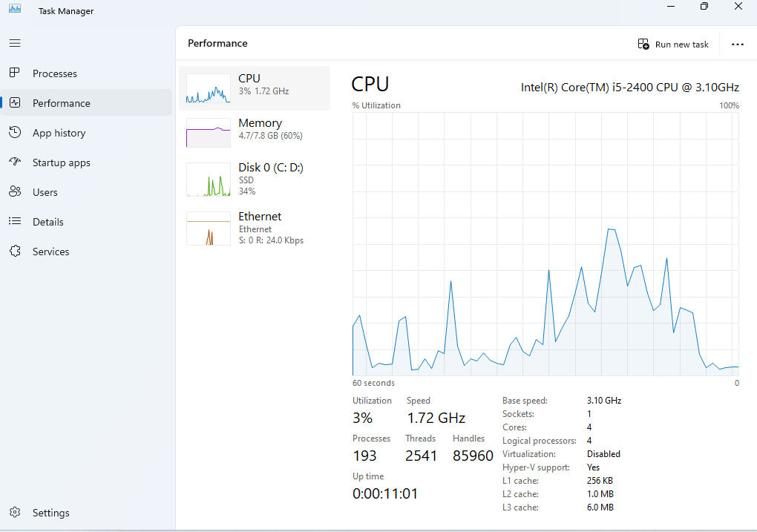This screenshot has width=757, height=532.
Task: Go to the App history page
Action: [x=59, y=133]
